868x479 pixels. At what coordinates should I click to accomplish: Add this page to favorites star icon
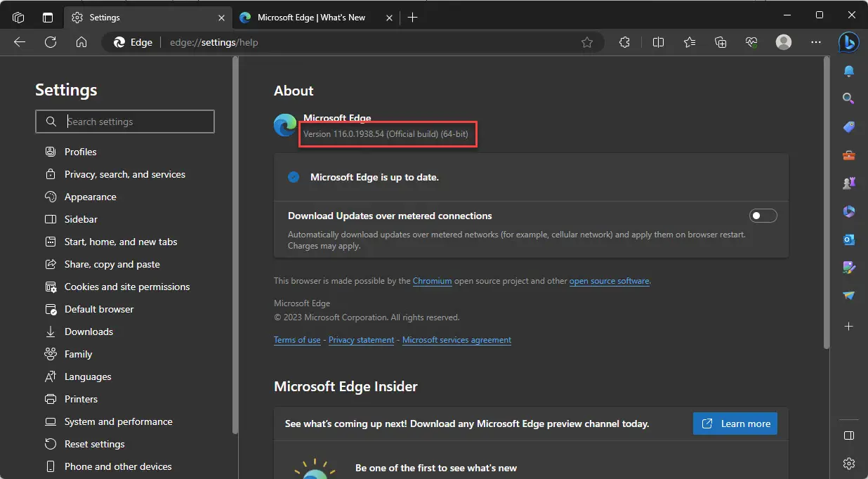point(587,42)
